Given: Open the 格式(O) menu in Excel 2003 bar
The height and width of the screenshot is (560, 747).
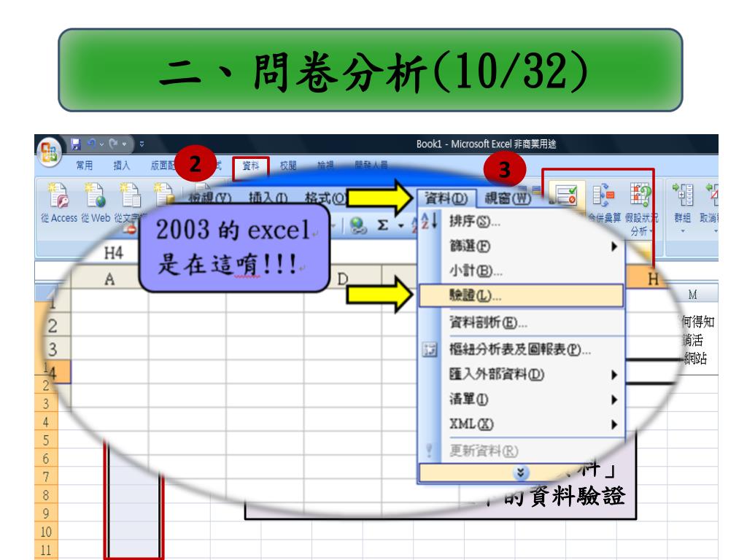Looking at the screenshot, I should pos(325,197).
